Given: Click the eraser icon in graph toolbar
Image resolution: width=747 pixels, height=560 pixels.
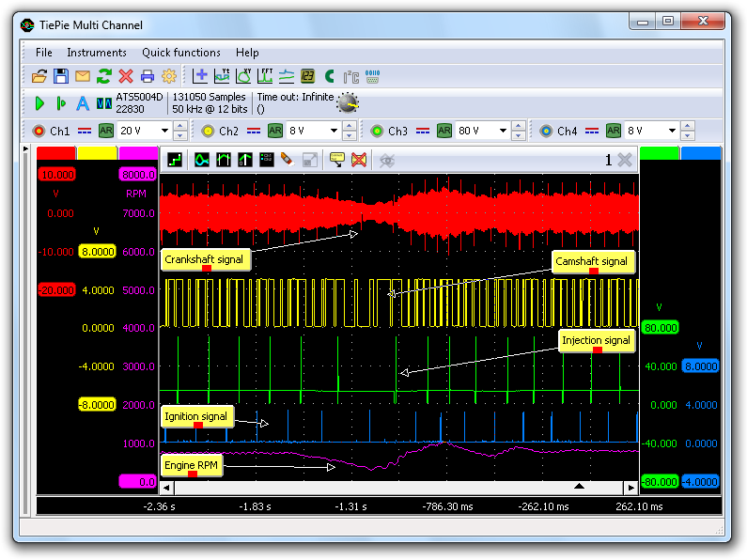Looking at the screenshot, I should [288, 161].
